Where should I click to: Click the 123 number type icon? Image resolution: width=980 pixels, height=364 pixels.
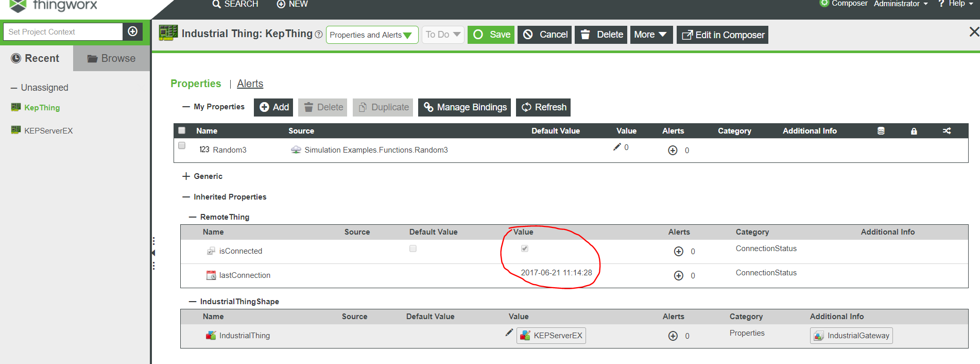[x=204, y=150]
